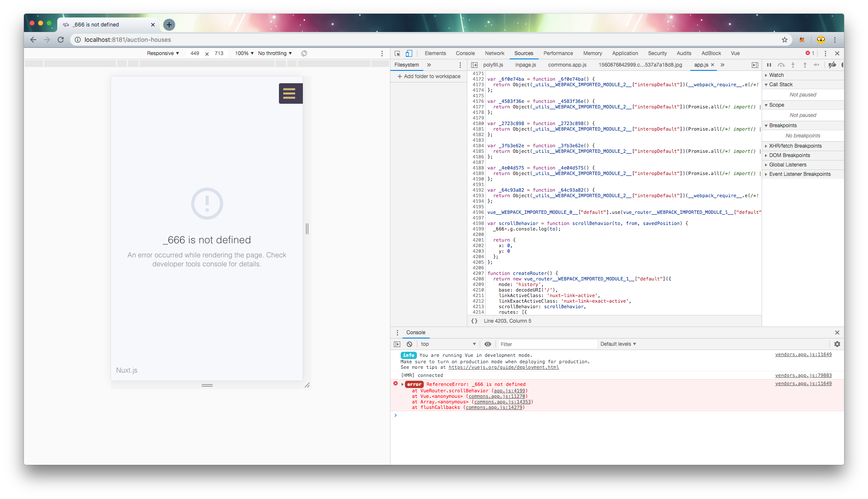Open the No throttling dropdown
The image size is (868, 499).
pos(274,53)
